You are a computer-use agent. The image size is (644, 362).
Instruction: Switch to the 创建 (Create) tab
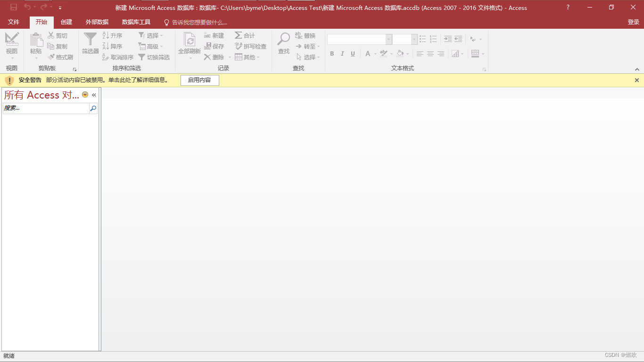coord(66,22)
